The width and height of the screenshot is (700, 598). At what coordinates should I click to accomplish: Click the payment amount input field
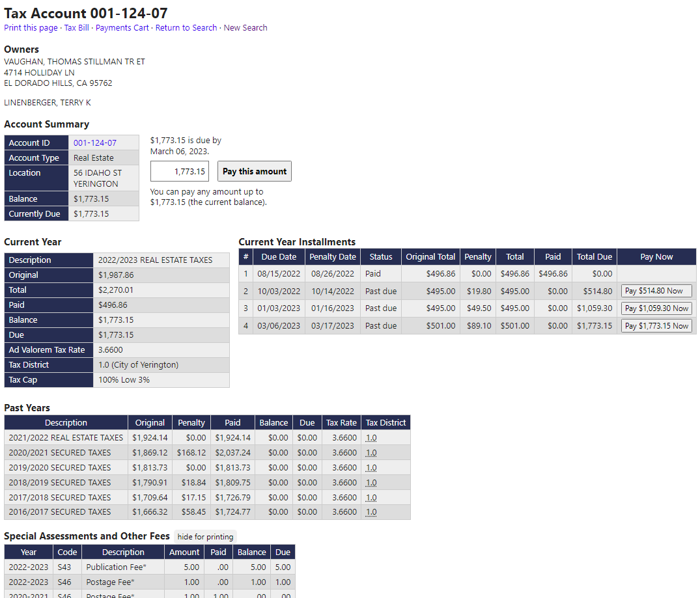tap(180, 172)
